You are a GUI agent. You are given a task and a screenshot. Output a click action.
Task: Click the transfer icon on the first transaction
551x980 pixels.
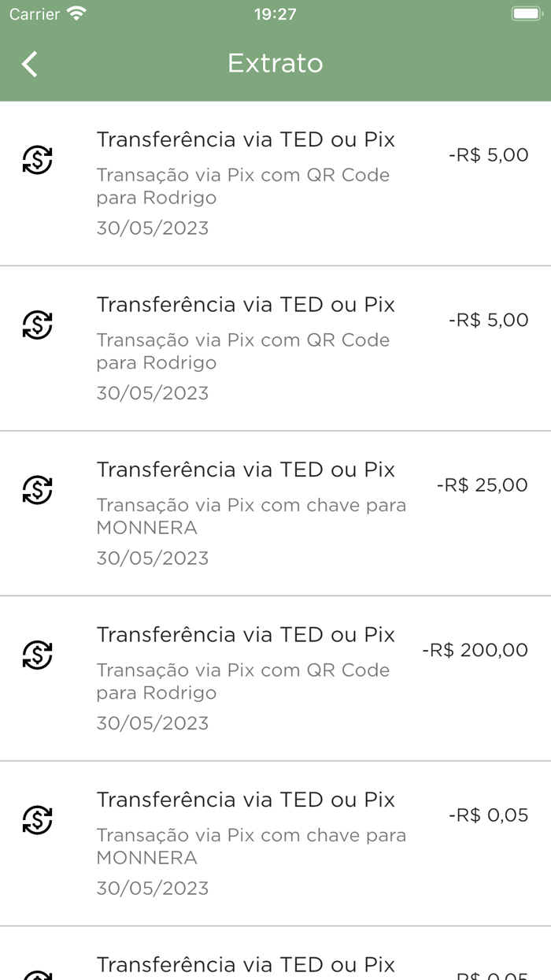point(37,160)
